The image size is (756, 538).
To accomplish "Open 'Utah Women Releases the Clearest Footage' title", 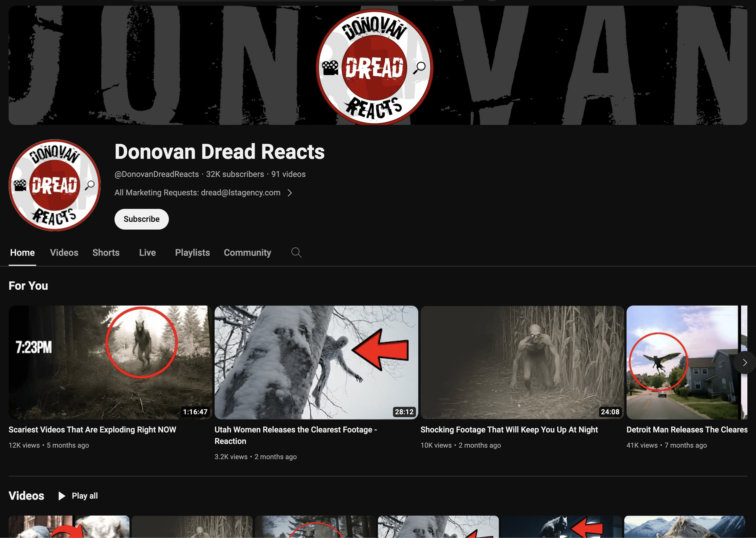I will click(296, 435).
